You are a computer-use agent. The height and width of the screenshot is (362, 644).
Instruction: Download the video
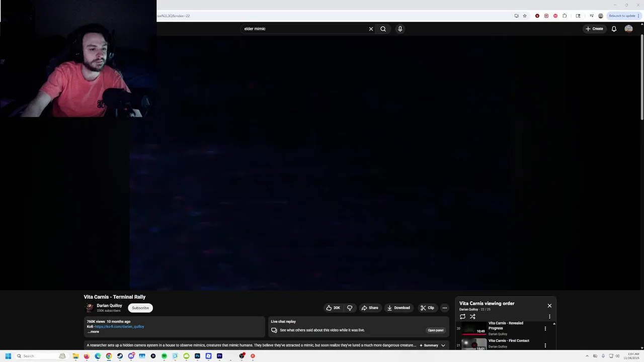[398, 308]
